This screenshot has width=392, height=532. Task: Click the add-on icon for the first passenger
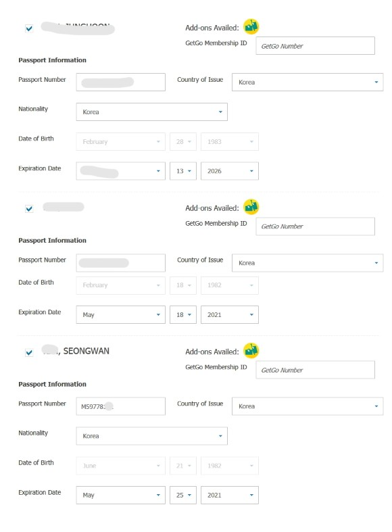click(x=251, y=26)
